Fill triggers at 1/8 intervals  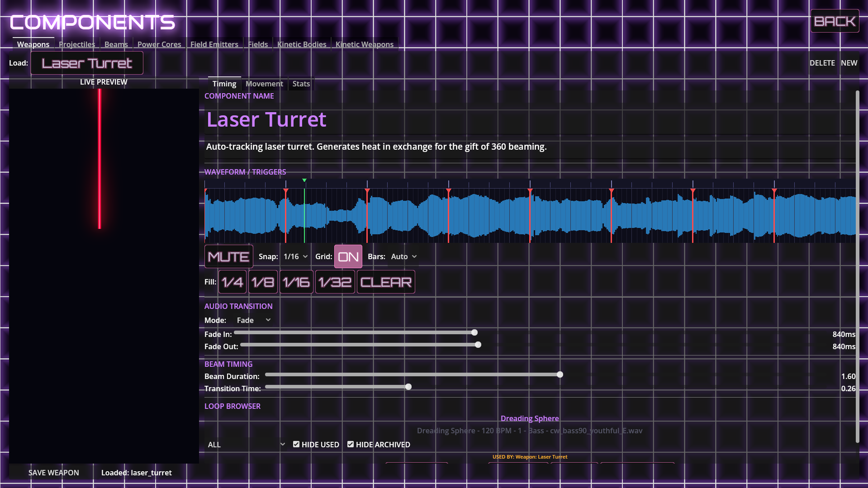coord(263,282)
